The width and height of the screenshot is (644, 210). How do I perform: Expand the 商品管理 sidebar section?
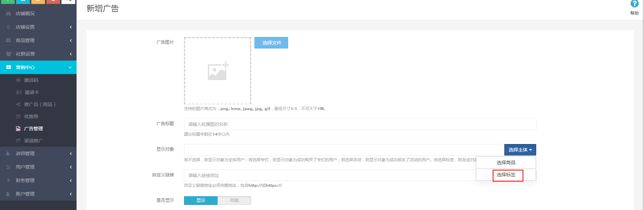tap(38, 40)
